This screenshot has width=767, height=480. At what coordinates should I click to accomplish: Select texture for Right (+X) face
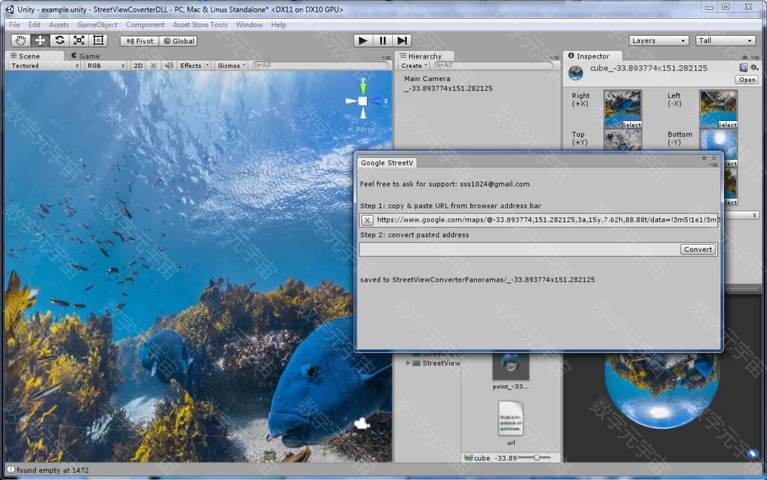(x=631, y=125)
